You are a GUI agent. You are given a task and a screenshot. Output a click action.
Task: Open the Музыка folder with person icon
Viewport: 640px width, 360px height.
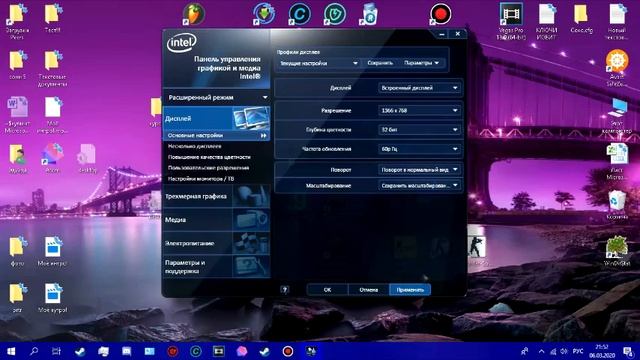(17, 159)
